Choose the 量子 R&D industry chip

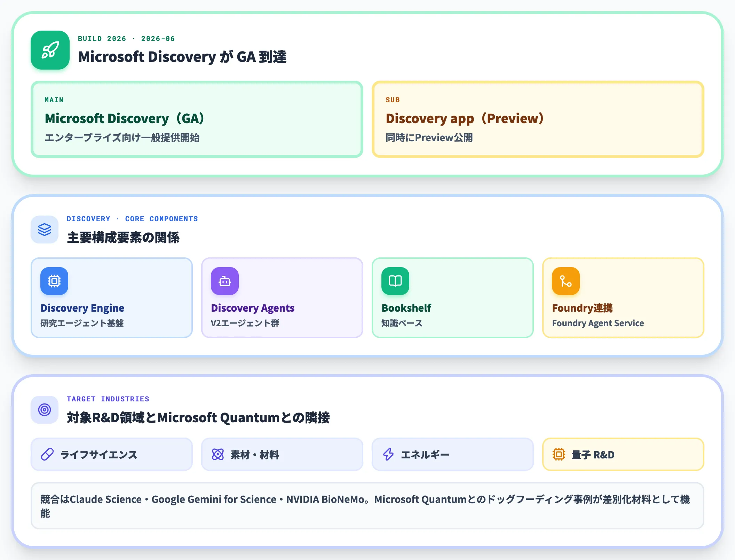(x=623, y=454)
